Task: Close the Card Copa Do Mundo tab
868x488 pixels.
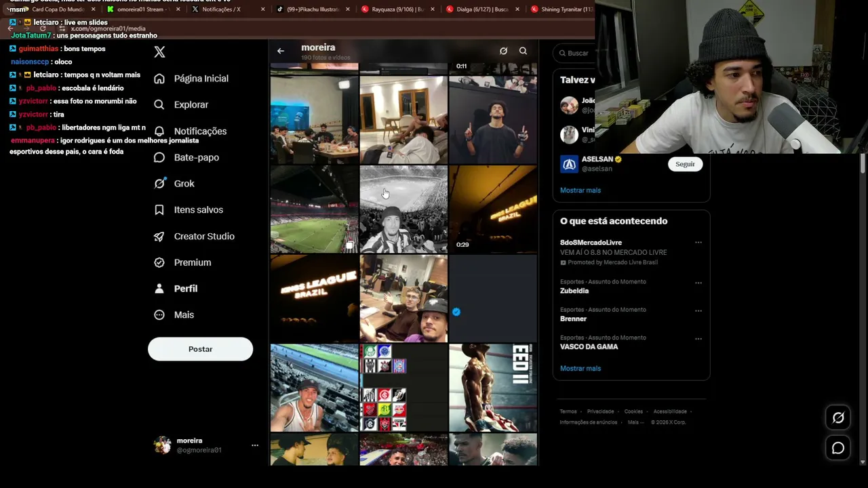Action: pos(92,9)
